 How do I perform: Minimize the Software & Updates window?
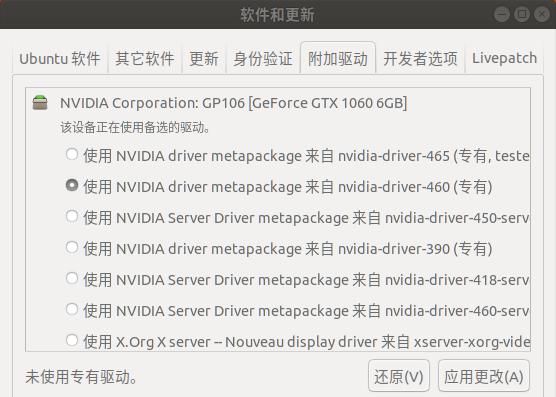[502, 14]
